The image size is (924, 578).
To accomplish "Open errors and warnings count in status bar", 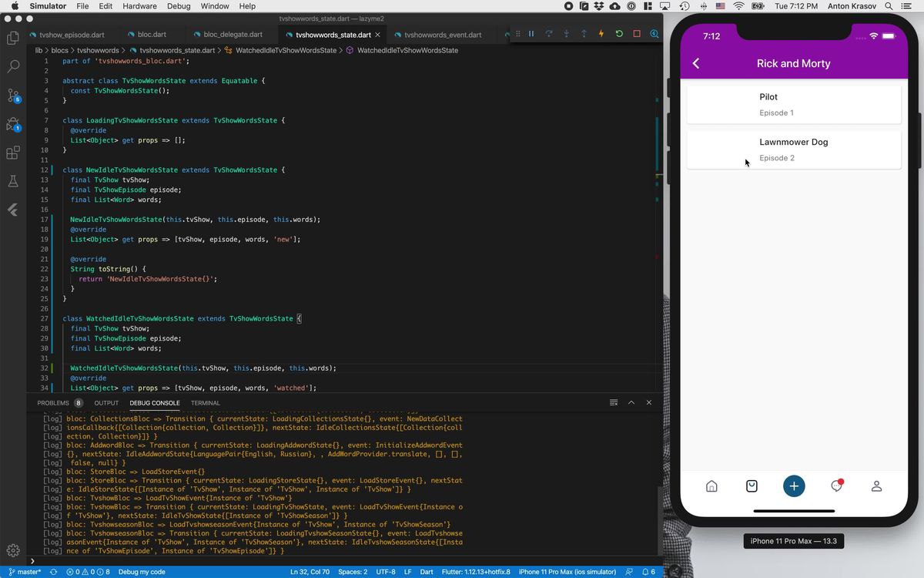I will pyautogui.click(x=88, y=572).
